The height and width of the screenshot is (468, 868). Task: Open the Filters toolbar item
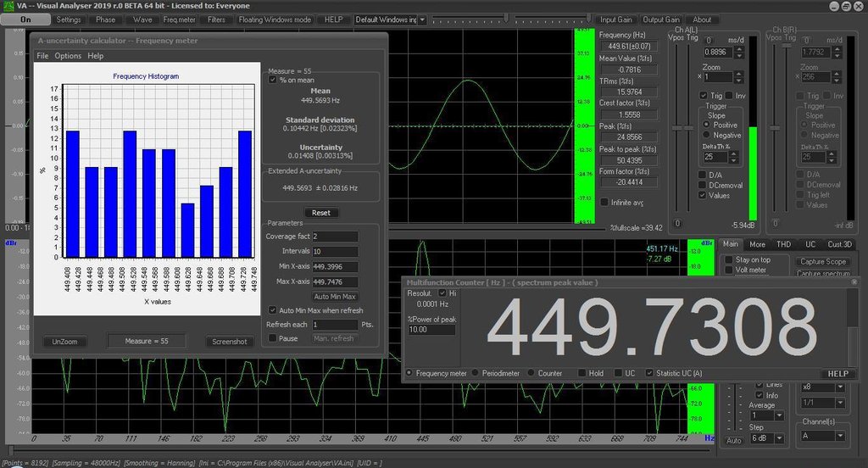tap(216, 19)
